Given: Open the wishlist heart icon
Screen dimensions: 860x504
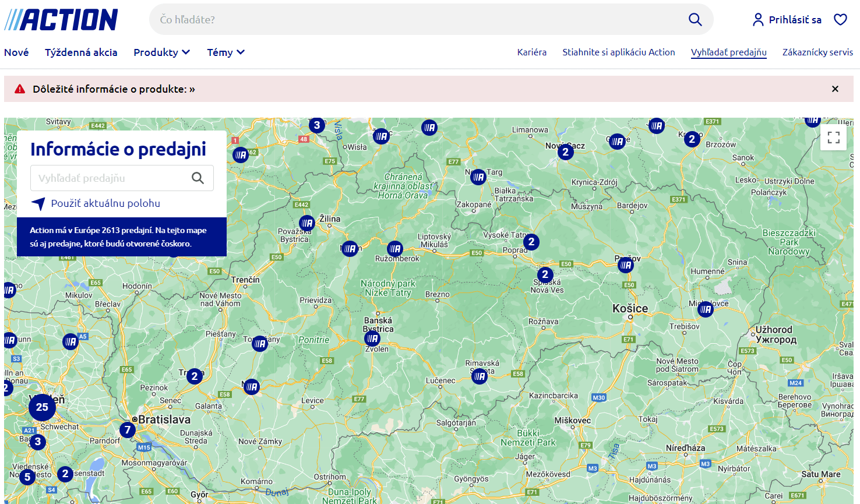Looking at the screenshot, I should [x=840, y=20].
